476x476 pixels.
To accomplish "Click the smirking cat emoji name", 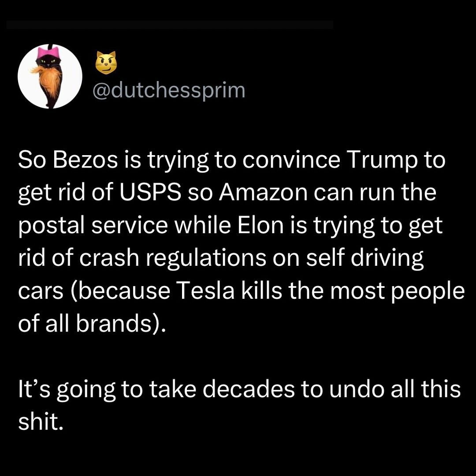I will coord(106,63).
